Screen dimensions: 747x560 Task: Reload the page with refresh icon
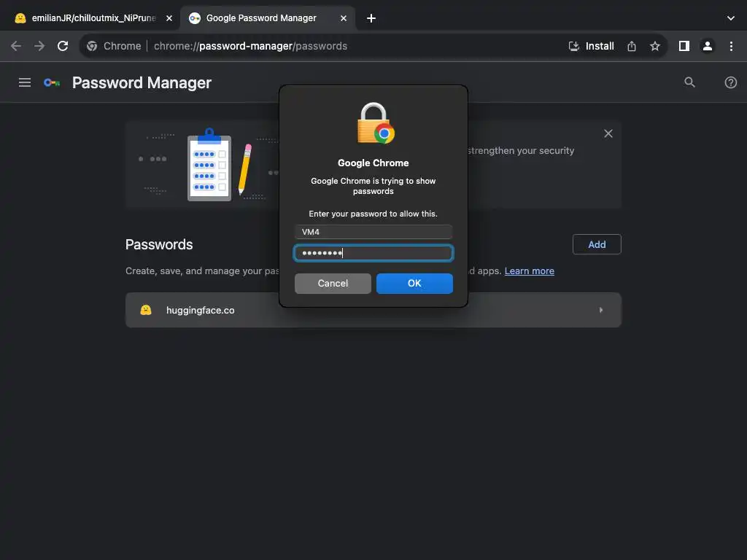point(63,46)
